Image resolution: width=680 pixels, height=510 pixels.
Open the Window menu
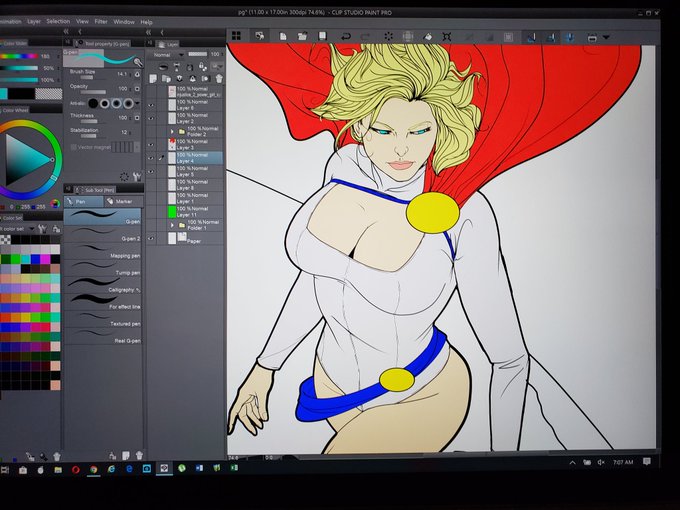tap(124, 22)
